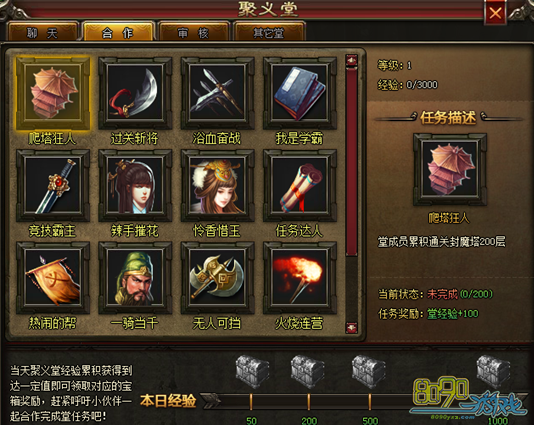Select the 无人可挡 axe task icon
534x425 pixels.
(217, 278)
